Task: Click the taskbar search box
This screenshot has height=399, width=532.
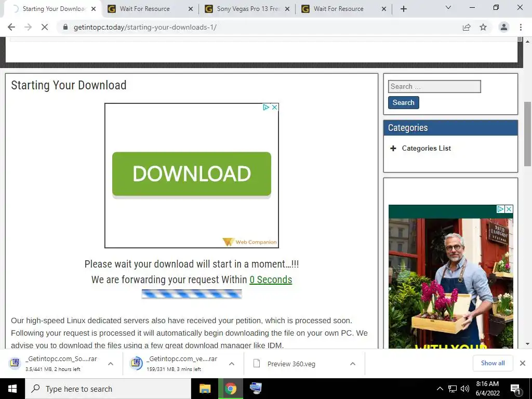Action: 108,389
